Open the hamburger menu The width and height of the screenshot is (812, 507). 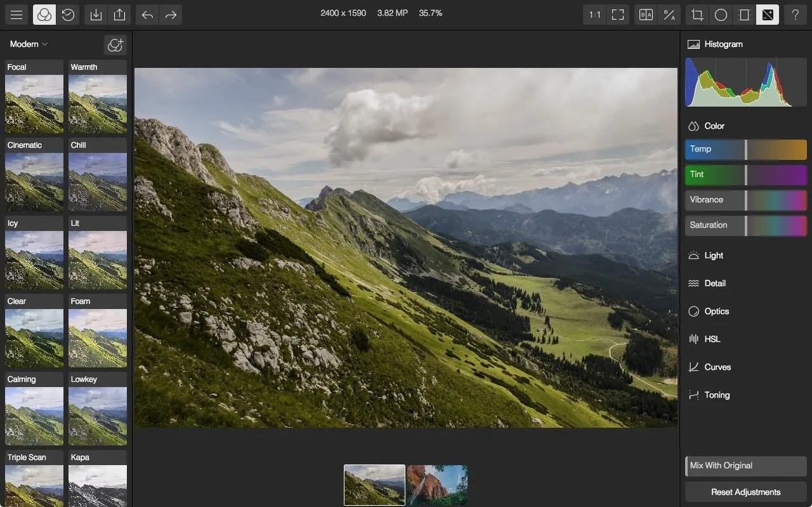coord(16,15)
